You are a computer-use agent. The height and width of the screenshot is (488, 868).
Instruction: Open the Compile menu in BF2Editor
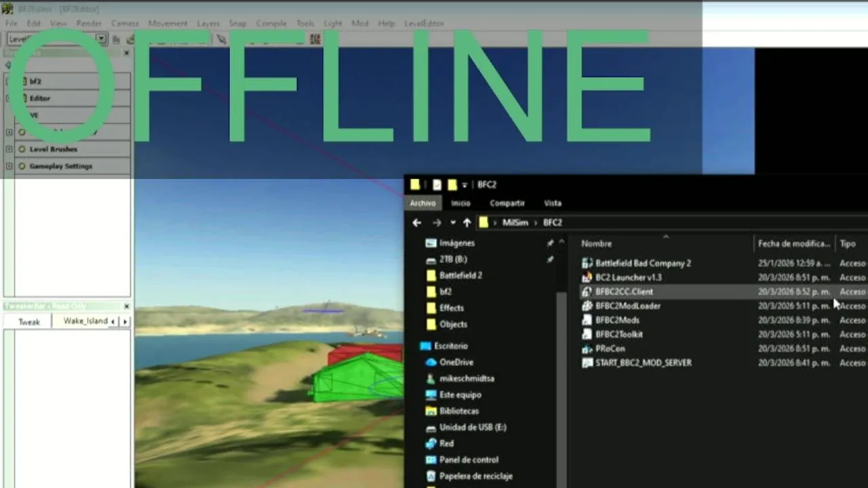coord(271,23)
